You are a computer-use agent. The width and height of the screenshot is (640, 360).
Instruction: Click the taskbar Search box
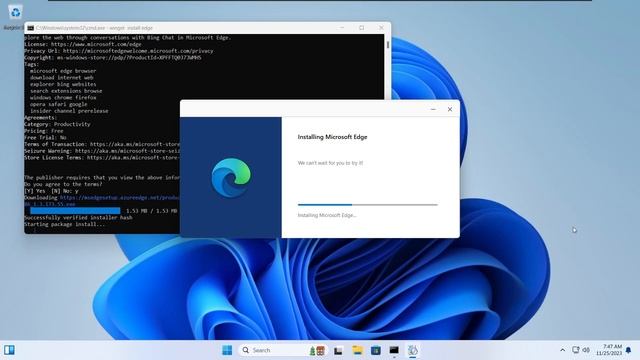[x=282, y=350]
